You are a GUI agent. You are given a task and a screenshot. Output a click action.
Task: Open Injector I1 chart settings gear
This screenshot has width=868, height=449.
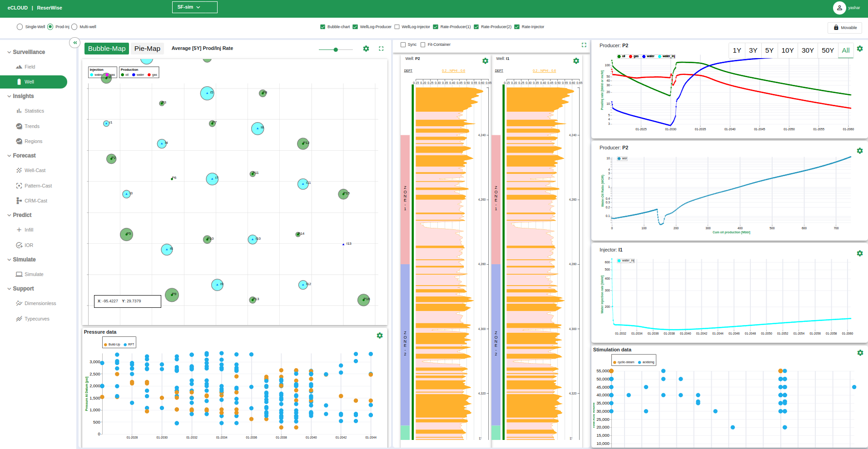[x=860, y=253]
